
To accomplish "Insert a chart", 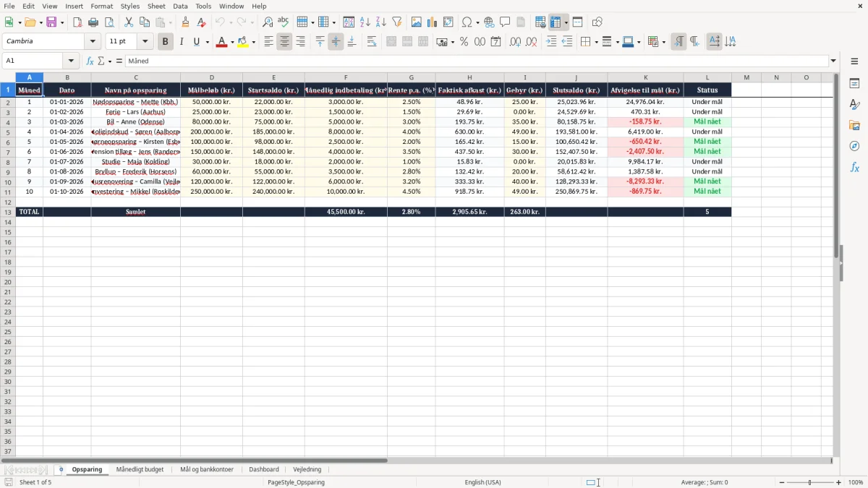I will 433,22.
